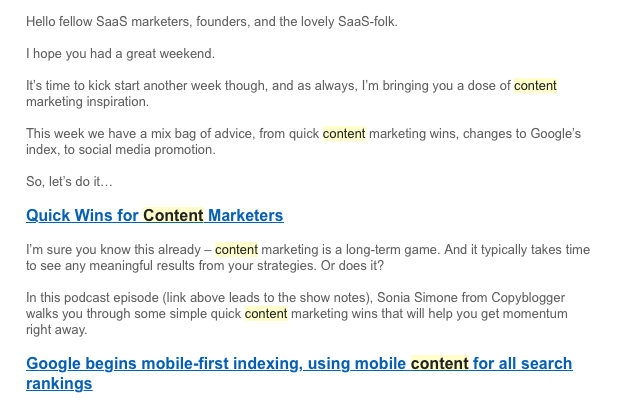Click highlighted 'Content' in Quick Wins heading
The width and height of the screenshot is (630, 405).
pyautogui.click(x=173, y=216)
